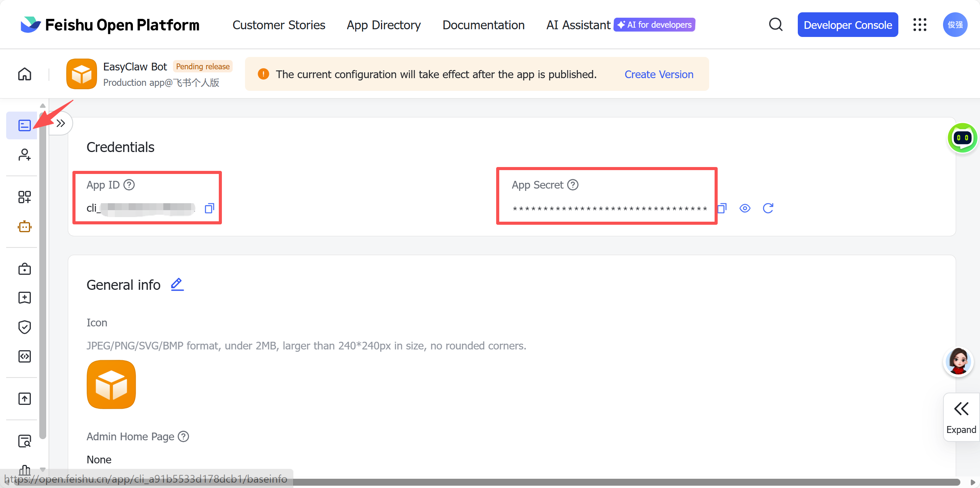Click Expand on right side panel
This screenshot has width=980, height=488.
pos(961,418)
